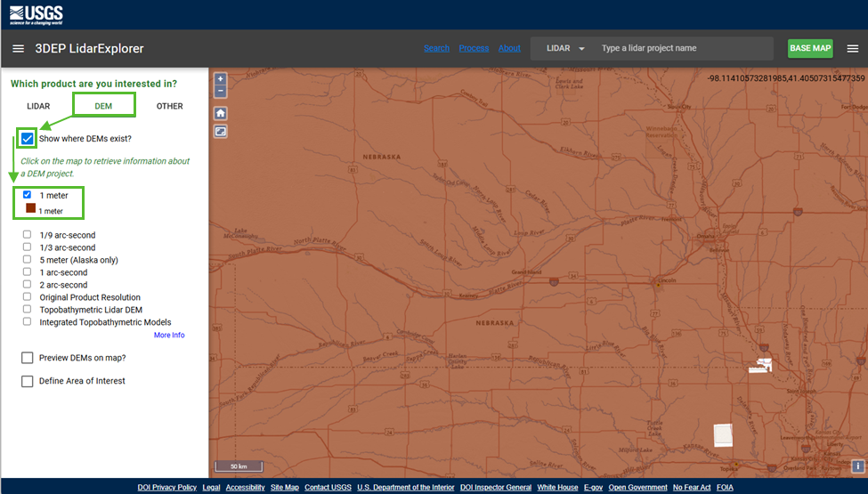Click the 1 meter legend color swatch
Screen dimensions: 868x494
(x=31, y=208)
